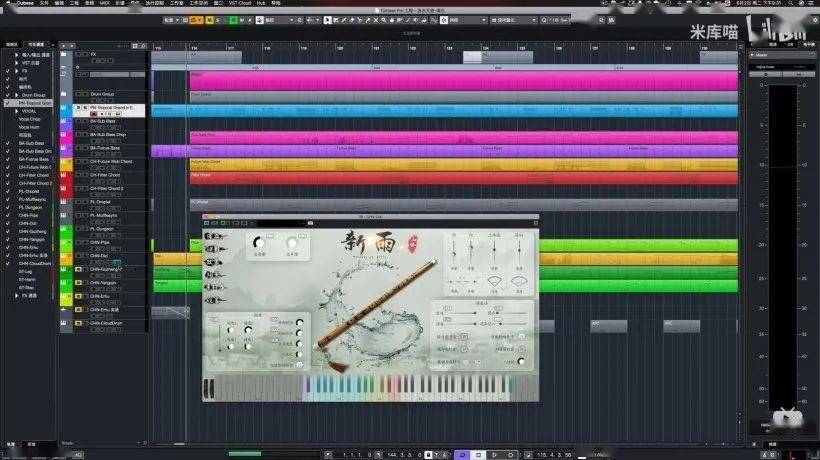Screen dimensions: 820x460
Task: Expand the 输入/输出 通道 tree item
Action: tap(16, 54)
